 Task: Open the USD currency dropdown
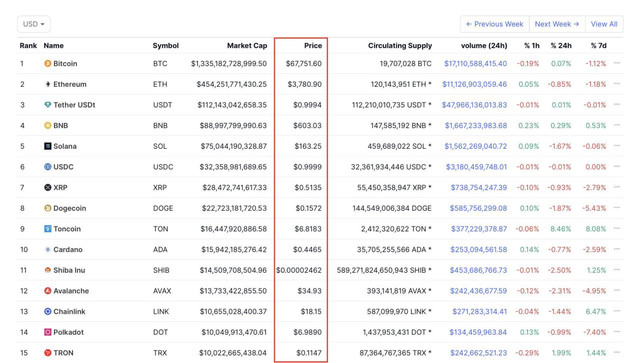pyautogui.click(x=33, y=24)
